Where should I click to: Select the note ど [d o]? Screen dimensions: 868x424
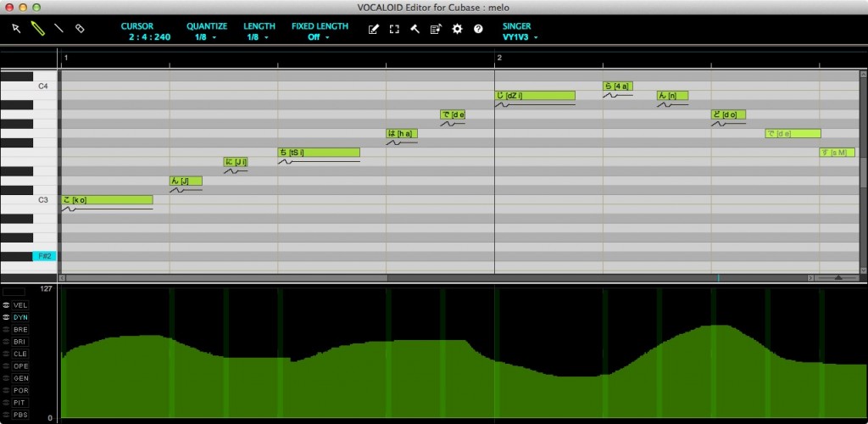[x=728, y=114]
